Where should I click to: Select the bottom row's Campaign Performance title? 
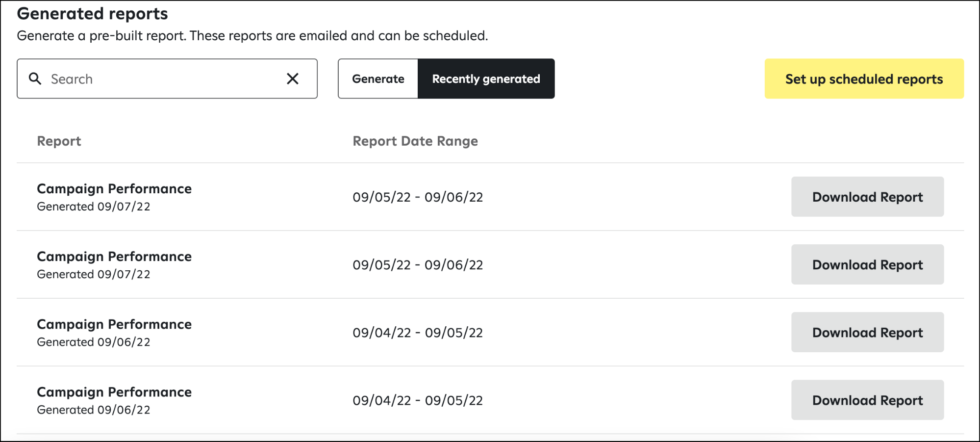pyautogui.click(x=114, y=392)
